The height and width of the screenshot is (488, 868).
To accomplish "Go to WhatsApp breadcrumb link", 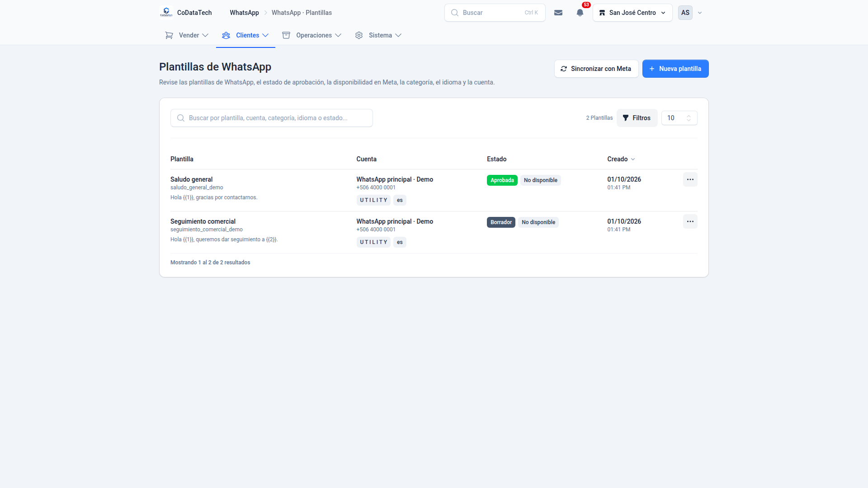I will (244, 13).
